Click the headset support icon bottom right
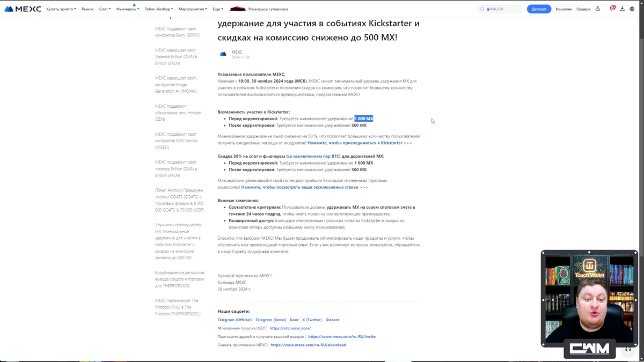Image resolution: width=644 pixels, height=362 pixels. click(x=627, y=349)
